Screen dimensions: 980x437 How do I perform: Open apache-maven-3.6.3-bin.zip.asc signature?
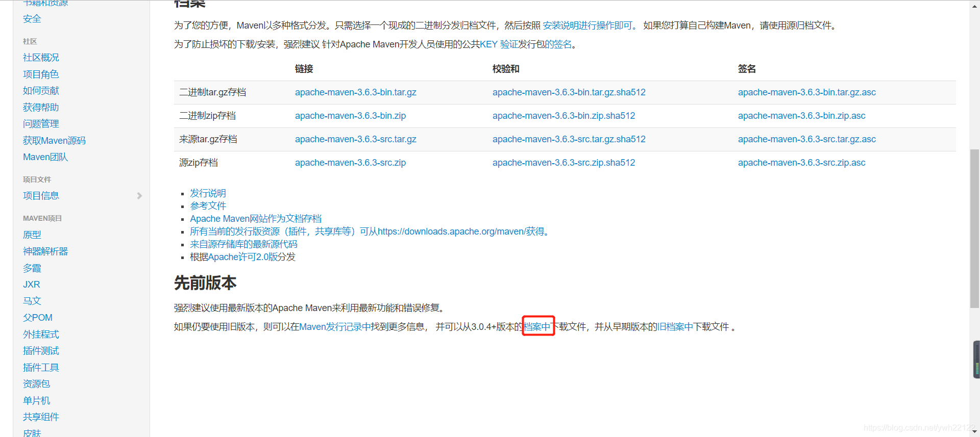(x=802, y=116)
